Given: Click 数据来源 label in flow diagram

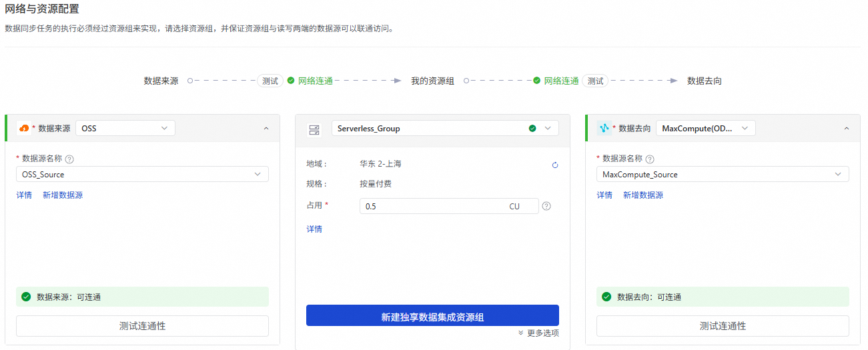Looking at the screenshot, I should click(x=161, y=81).
